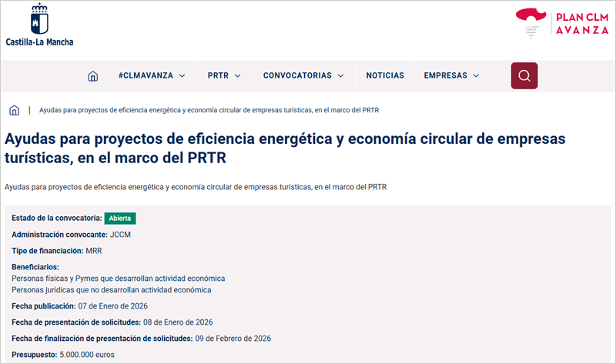
Task: Open the PRTR dropdown menu
Action: (224, 76)
